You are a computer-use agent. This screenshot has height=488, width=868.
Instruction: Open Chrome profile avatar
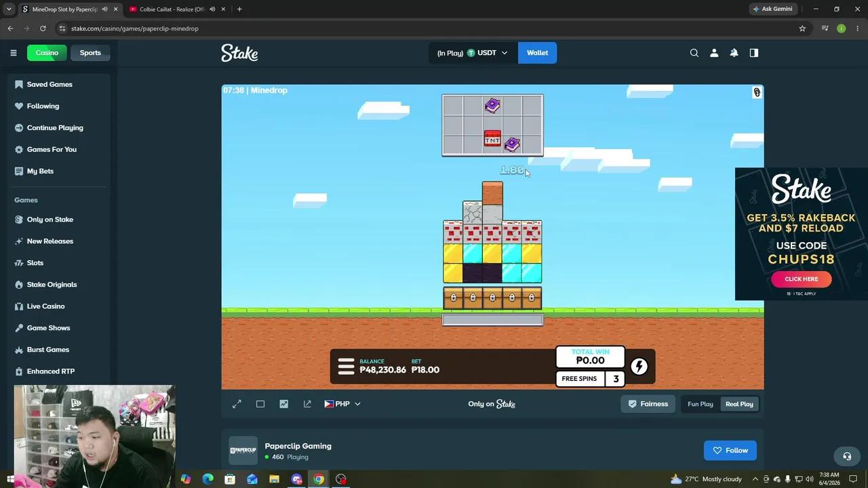click(x=841, y=28)
